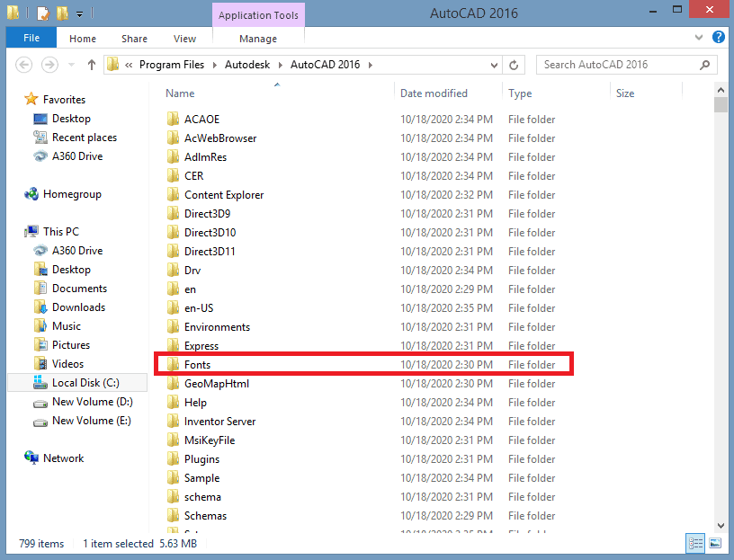Switch to the Share ribbon tab
734x560 pixels.
[x=134, y=39]
